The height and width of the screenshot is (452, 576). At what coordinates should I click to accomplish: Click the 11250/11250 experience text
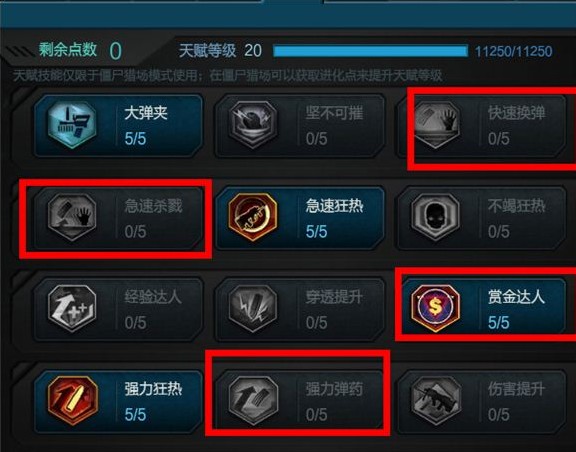pos(514,51)
